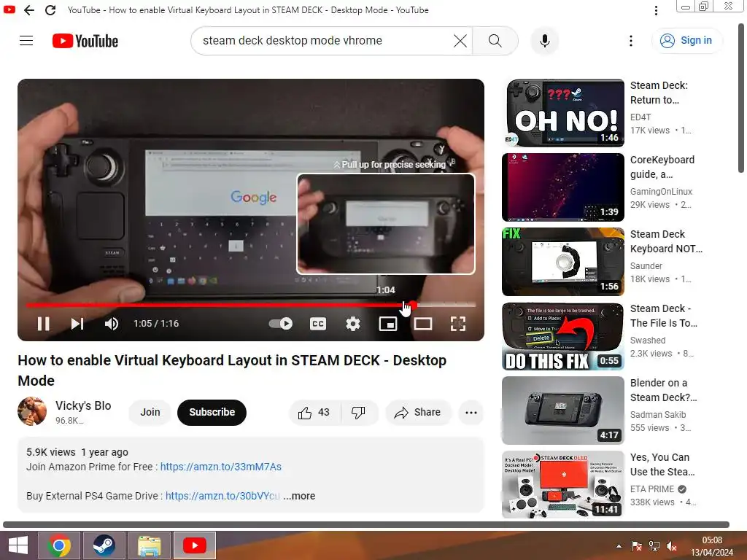
Task: Go to the YouTube home logo
Action: [x=85, y=41]
